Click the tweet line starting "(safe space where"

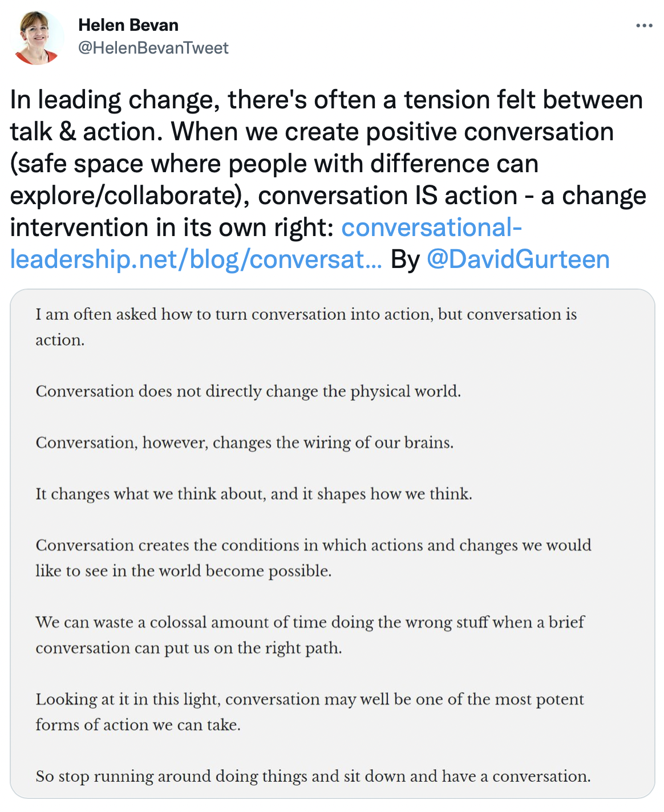click(274, 164)
